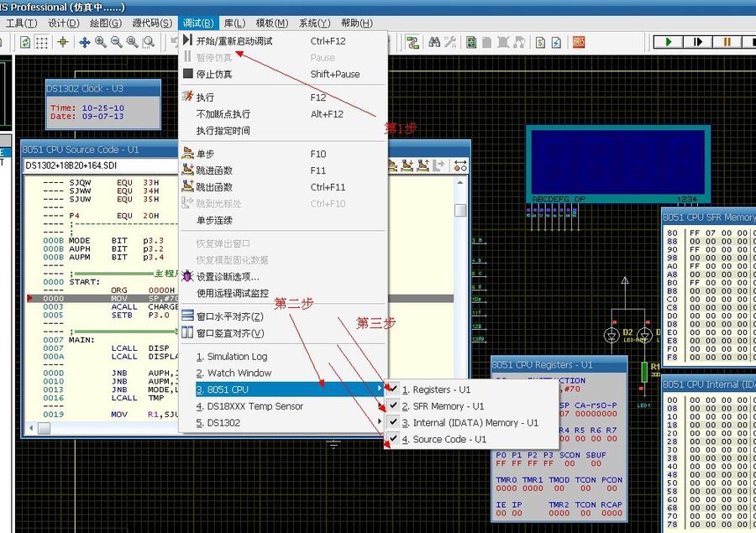Screen dimensions: 756x533
Task: Click the source code vertical scrollbar thumb
Action: [460, 210]
